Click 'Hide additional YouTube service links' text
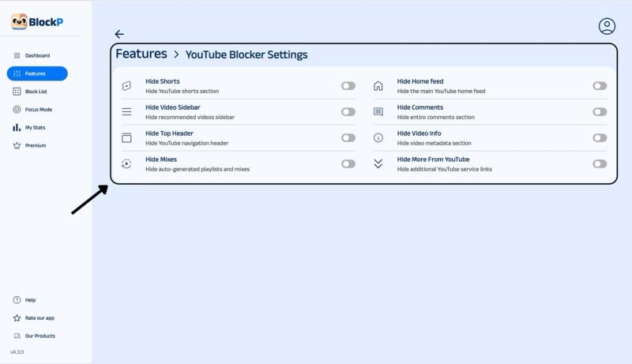 pyautogui.click(x=445, y=169)
